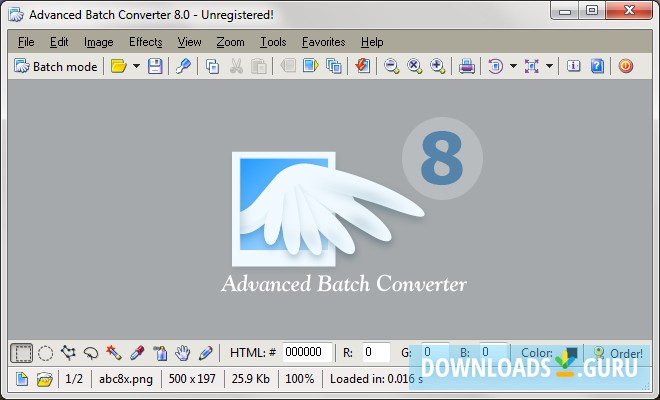Viewport: 660px width, 400px height.
Task: Click the 500 x 197 dimensions text
Action: point(192,379)
